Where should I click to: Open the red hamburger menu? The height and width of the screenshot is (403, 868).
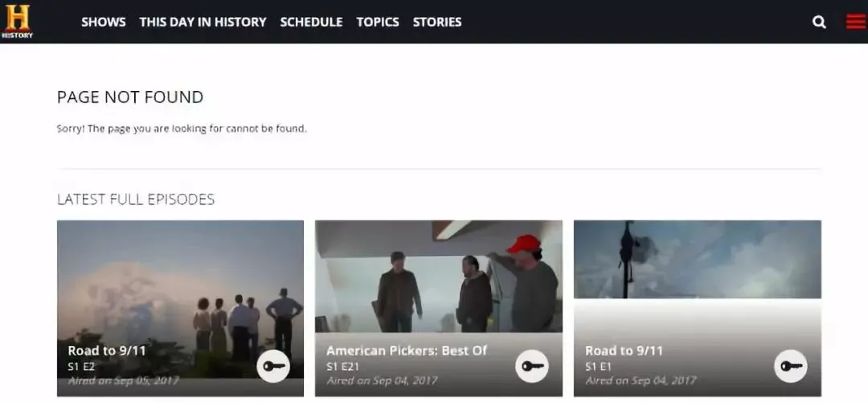[x=855, y=22]
